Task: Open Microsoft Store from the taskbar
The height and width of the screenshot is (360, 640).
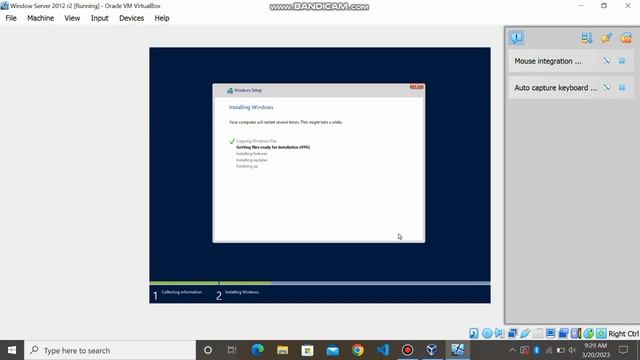Action: click(x=307, y=350)
